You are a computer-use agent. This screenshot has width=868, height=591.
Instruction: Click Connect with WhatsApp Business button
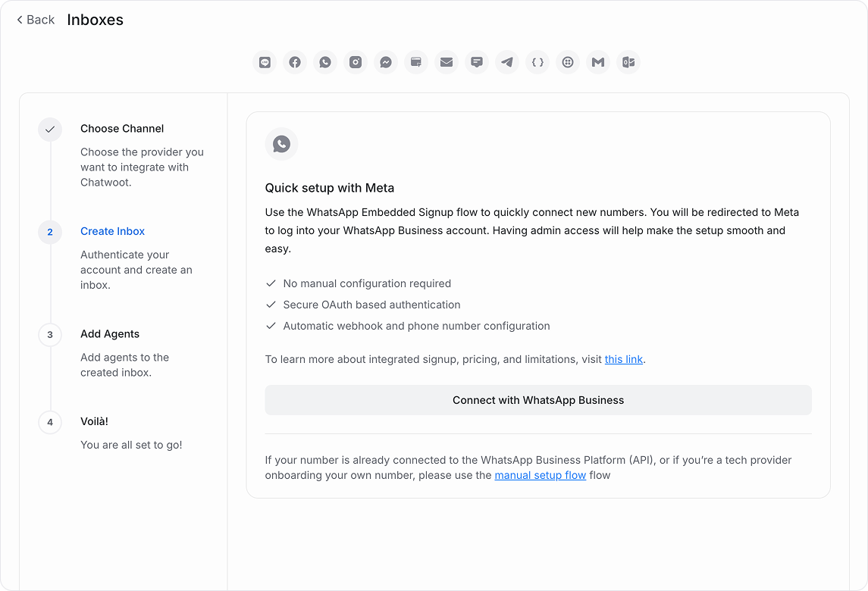538,400
